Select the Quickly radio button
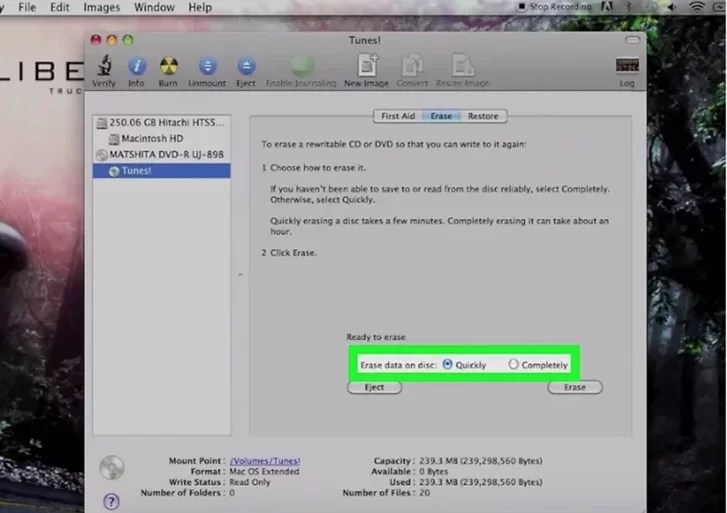Image resolution: width=727 pixels, height=513 pixels. [447, 364]
